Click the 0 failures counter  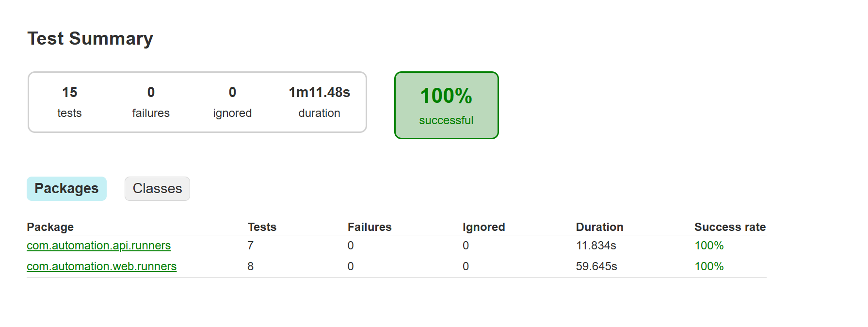151,102
